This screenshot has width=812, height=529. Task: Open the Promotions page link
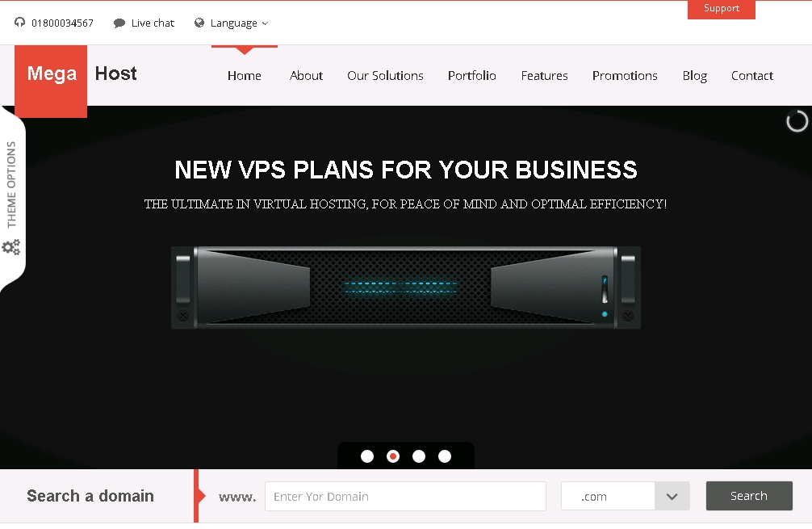point(625,76)
